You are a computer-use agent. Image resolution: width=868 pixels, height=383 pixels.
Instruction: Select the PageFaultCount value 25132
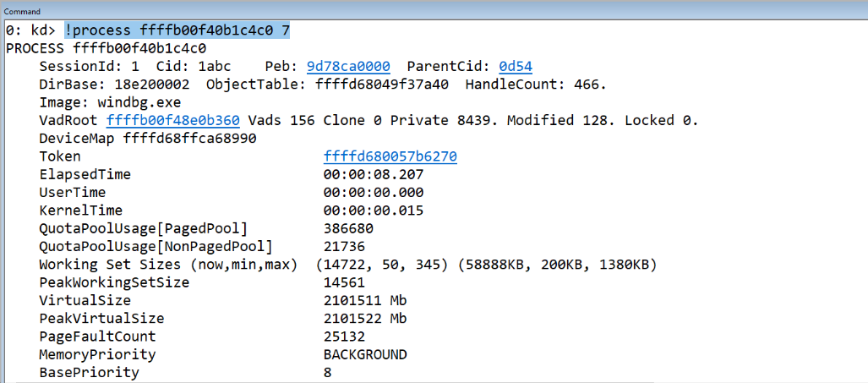click(344, 336)
